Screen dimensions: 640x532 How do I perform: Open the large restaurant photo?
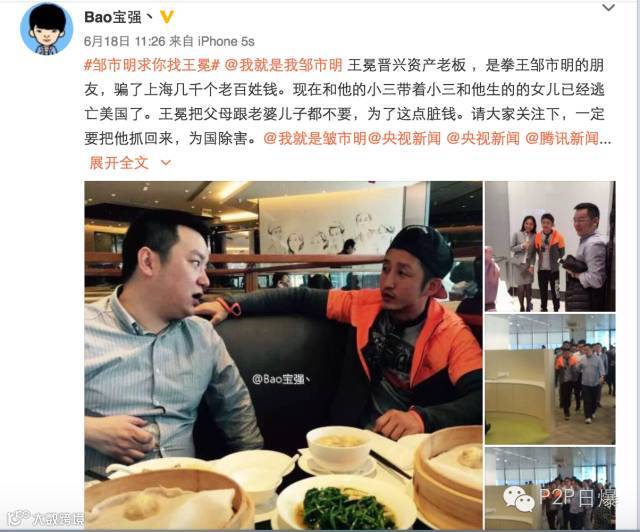[x=283, y=355]
